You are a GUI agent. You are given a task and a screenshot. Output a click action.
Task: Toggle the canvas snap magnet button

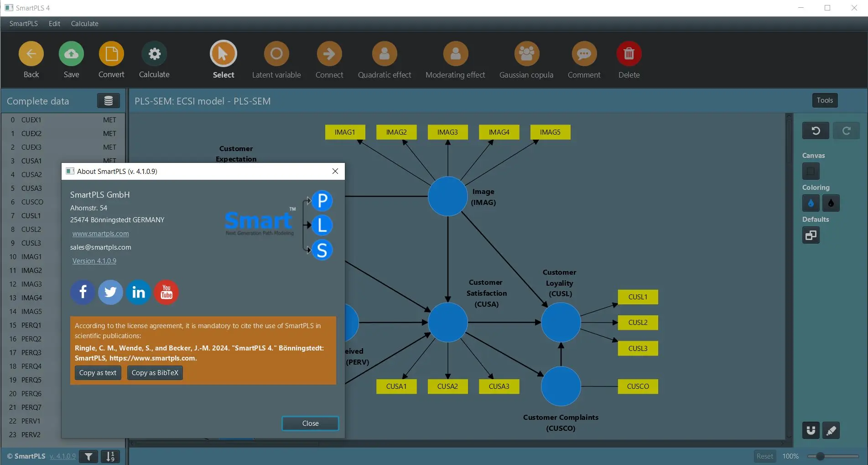tap(811, 430)
